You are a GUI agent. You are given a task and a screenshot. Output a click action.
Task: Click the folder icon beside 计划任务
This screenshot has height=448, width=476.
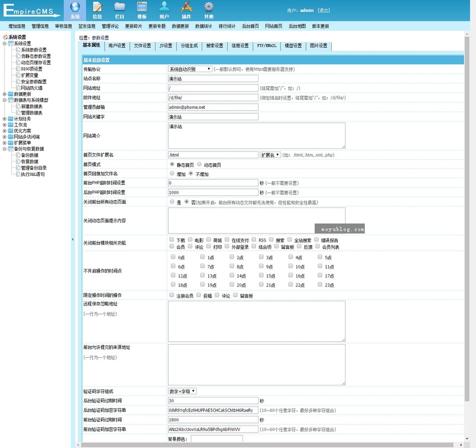click(x=11, y=119)
